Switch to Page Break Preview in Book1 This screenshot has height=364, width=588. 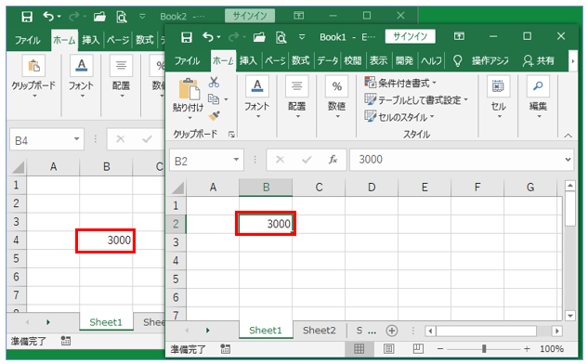pos(418,349)
